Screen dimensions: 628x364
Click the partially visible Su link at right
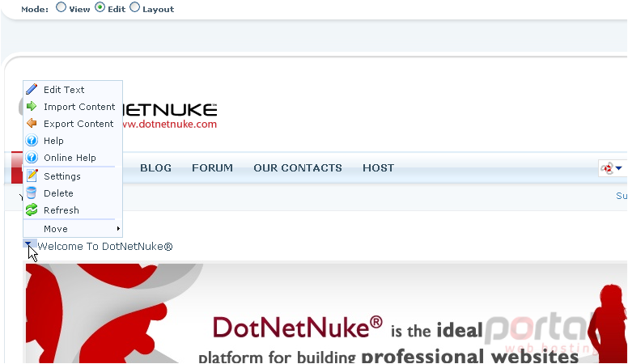(x=622, y=196)
